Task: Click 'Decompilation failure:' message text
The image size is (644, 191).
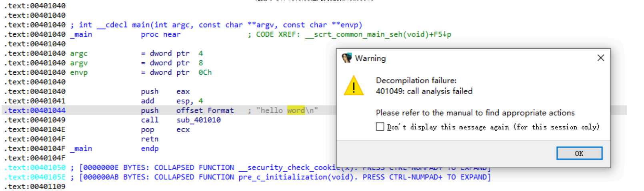Action: 416,80
